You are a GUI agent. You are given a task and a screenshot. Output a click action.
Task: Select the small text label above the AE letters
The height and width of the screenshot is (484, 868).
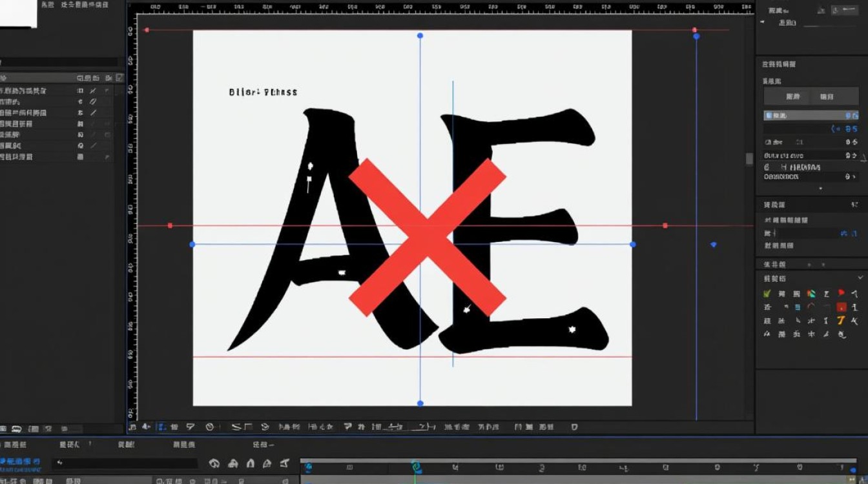pos(263,92)
